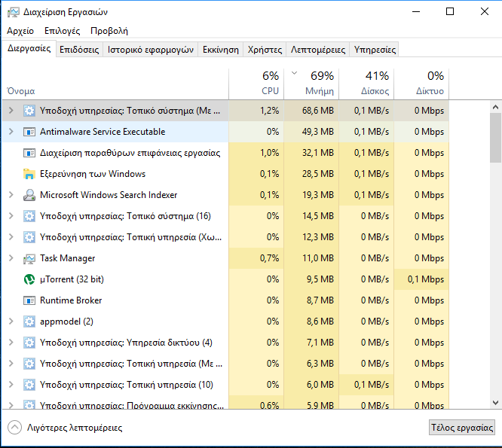Expand the appmodel (2) process group
The height and width of the screenshot is (448, 502).
[11, 322]
